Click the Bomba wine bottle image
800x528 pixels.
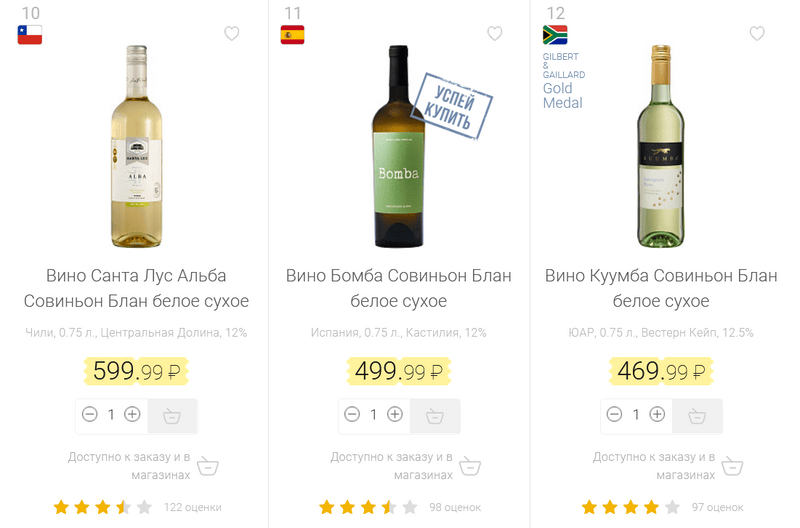tap(398, 146)
